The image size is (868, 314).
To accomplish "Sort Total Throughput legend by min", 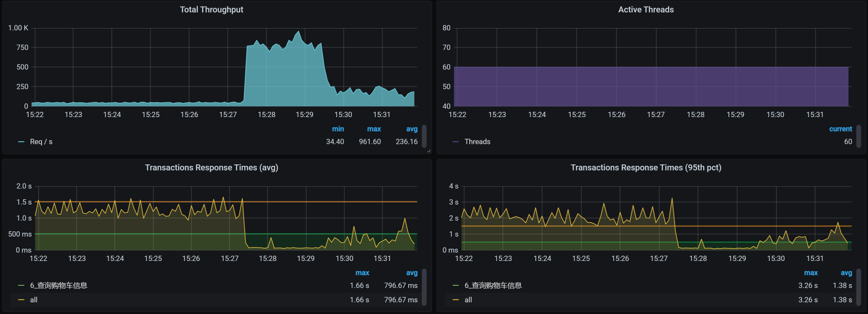I will coord(338,129).
